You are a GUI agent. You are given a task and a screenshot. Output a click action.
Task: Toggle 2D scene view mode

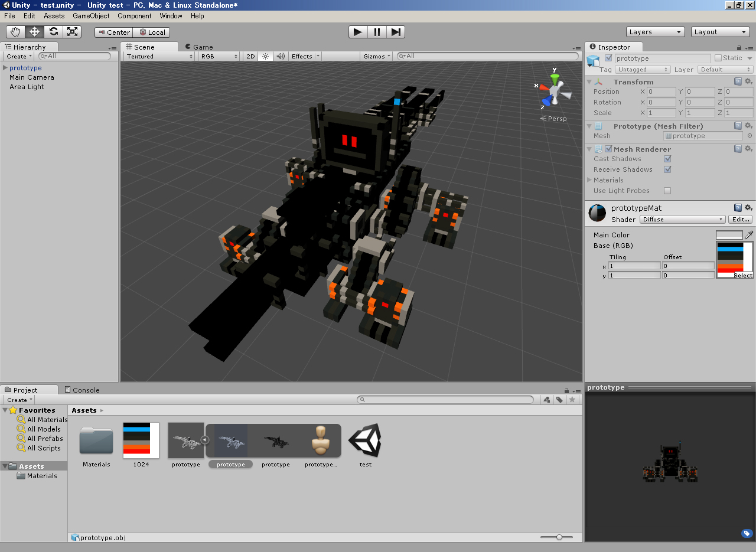click(x=250, y=56)
